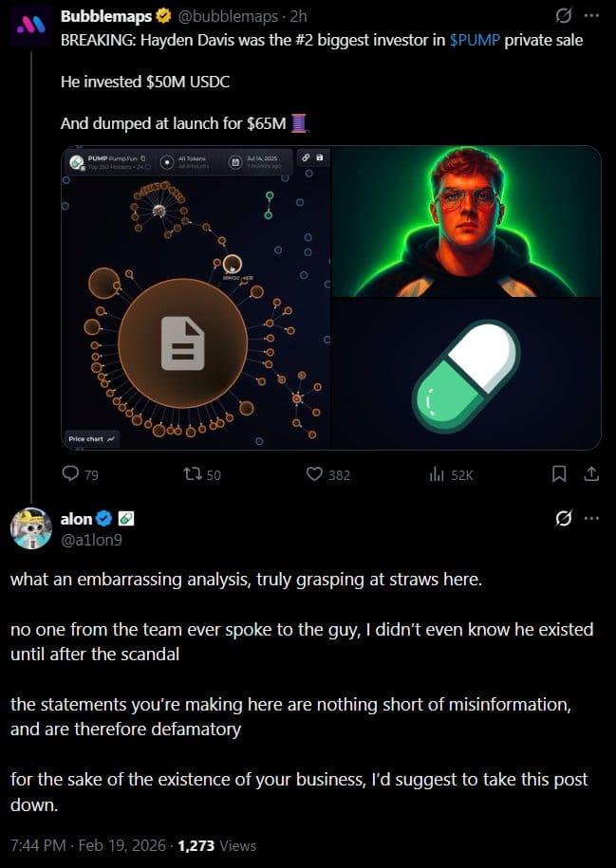Click alon's pill affiliation badge
The image size is (616, 868).
(x=126, y=519)
